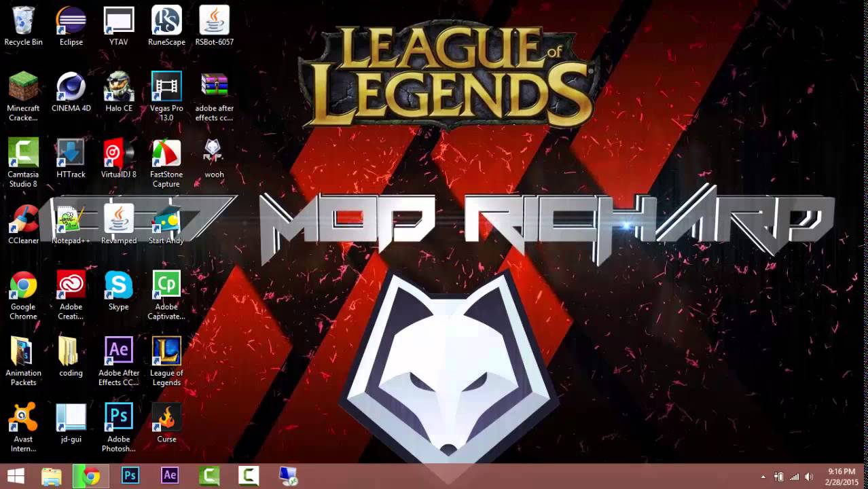Viewport: 868px width, 489px height.
Task: Select the Adobe Creative Cloud desktop icon
Action: pos(71,295)
